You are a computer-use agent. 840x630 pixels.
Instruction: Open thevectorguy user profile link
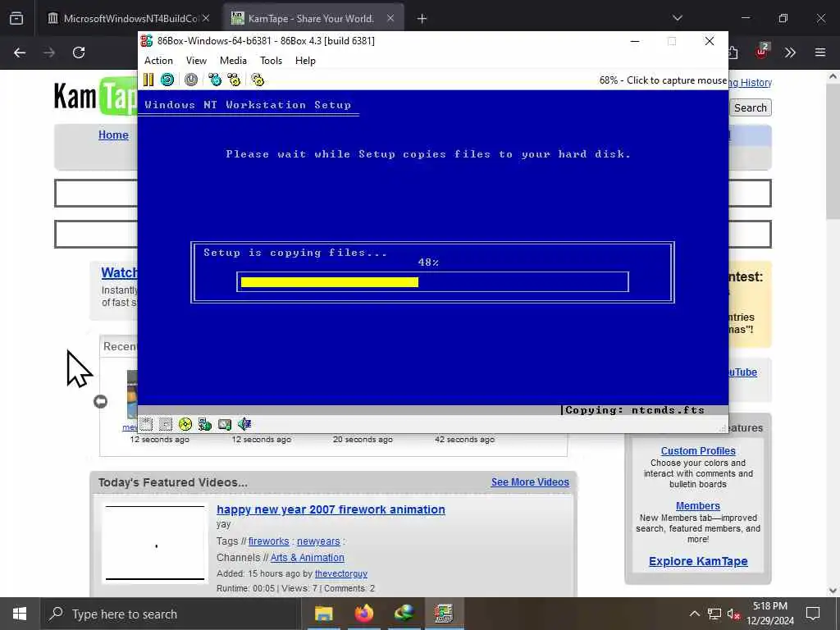(340, 573)
